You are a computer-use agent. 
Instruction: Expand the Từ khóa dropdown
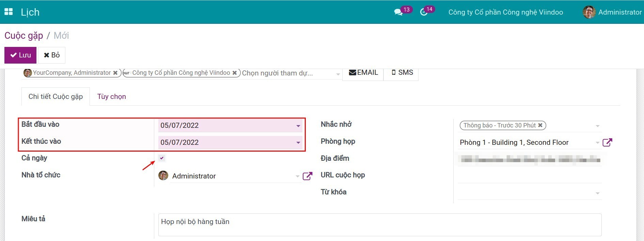click(x=597, y=193)
